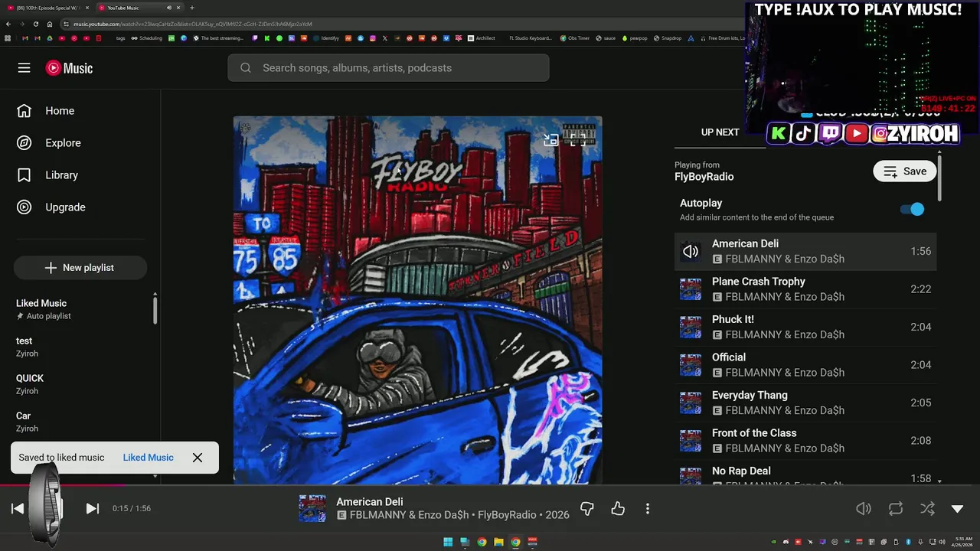This screenshot has width=980, height=551.
Task: Toggle the Autoplay switch
Action: coord(912,209)
